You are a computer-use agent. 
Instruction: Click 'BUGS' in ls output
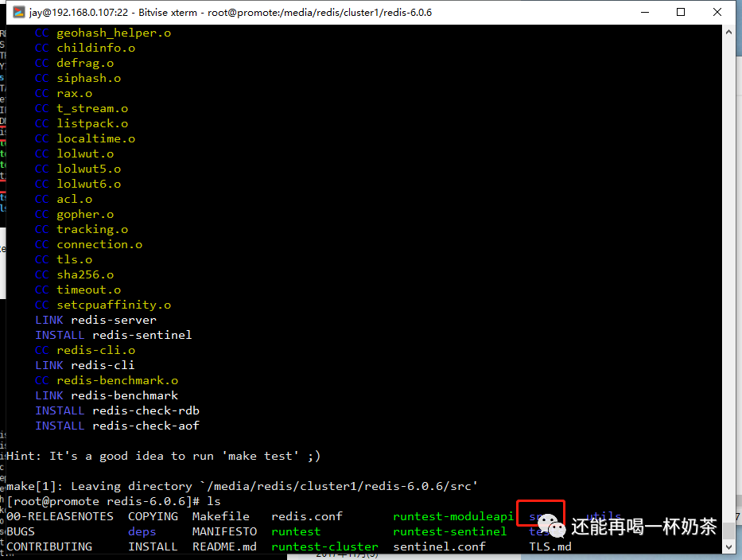21,532
